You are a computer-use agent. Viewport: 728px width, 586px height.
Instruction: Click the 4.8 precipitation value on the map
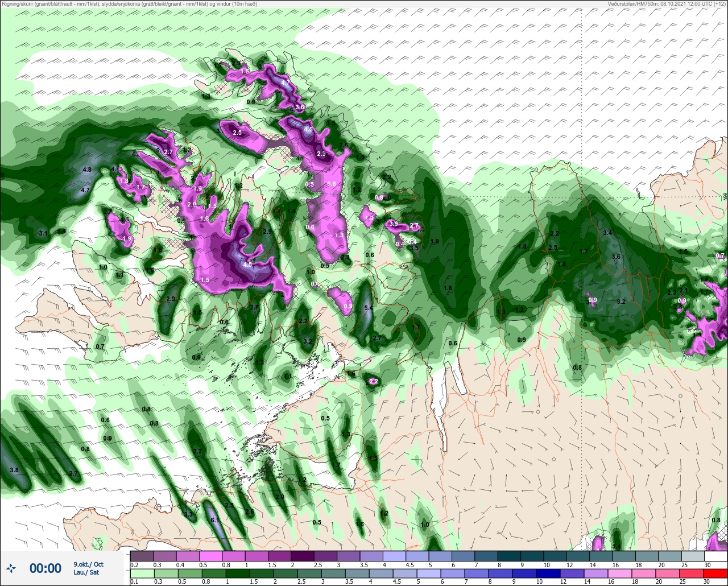pos(87,170)
